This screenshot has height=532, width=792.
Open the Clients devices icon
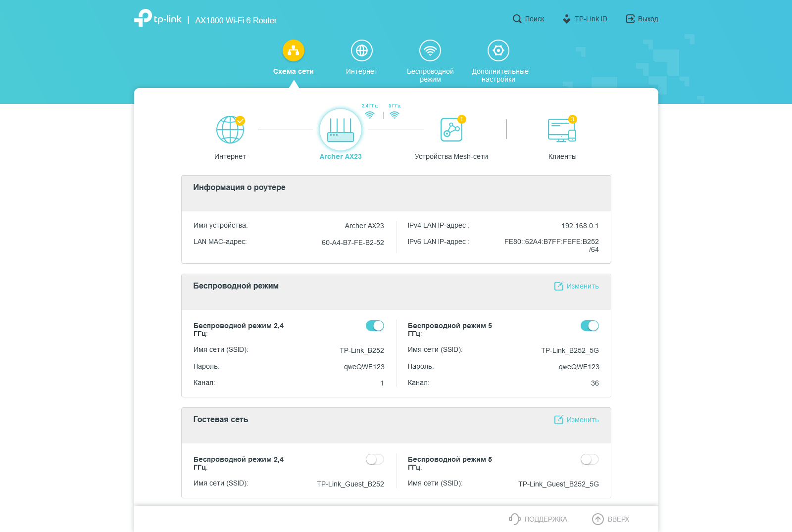click(562, 130)
